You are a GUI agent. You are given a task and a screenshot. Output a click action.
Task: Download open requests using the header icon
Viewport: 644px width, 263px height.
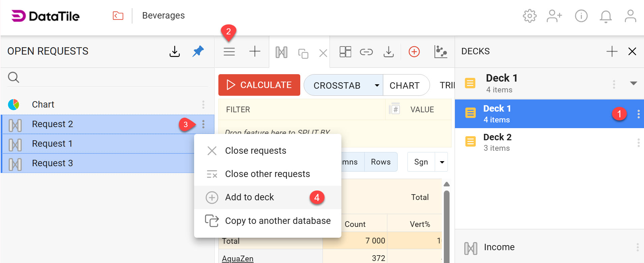point(175,51)
